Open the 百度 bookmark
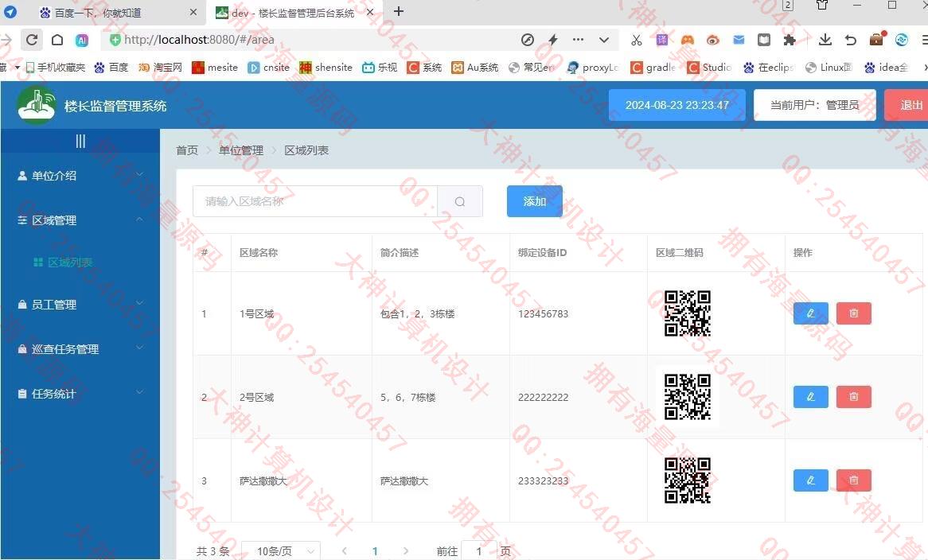 [111, 68]
